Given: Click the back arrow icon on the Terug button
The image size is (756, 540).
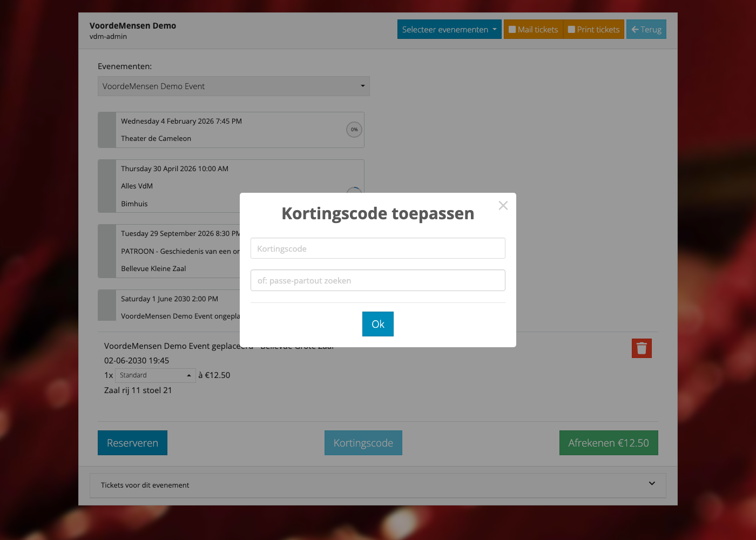Looking at the screenshot, I should tap(635, 29).
